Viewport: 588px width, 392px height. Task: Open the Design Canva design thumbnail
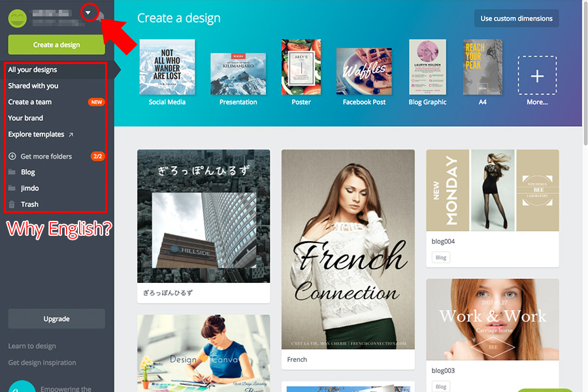pos(204,353)
